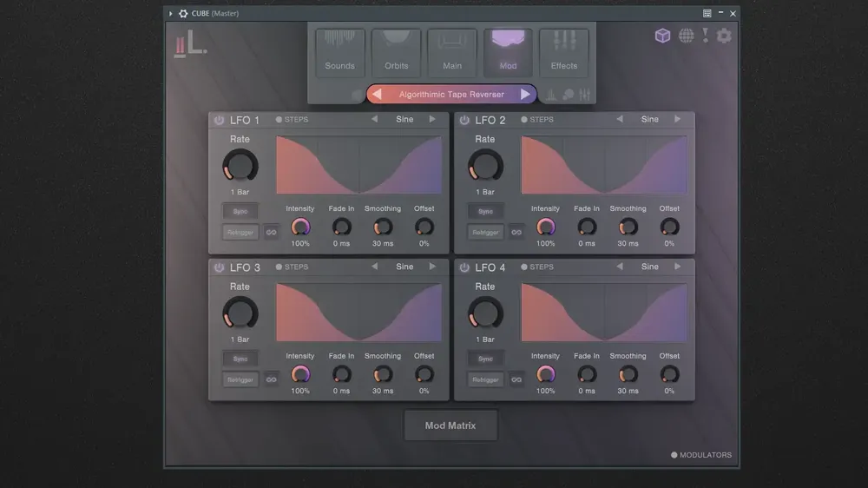Viewport: 868px width, 488px height.
Task: Click Sync button in LFO 3
Action: coord(240,359)
